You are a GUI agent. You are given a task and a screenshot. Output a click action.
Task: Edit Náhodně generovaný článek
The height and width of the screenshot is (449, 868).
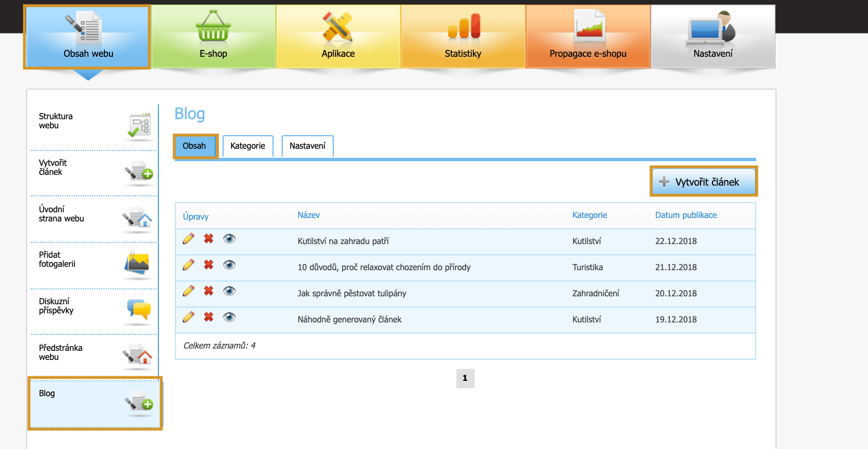coord(188,317)
